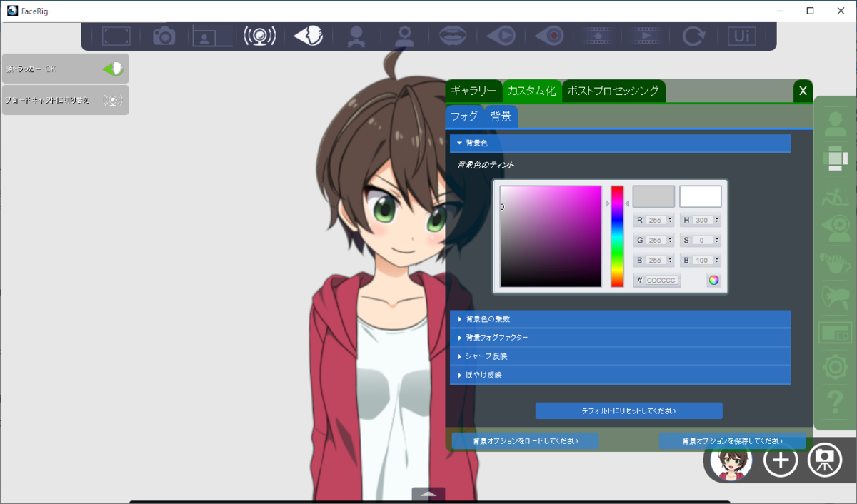Expand the 背景フォグファクター section
Image resolution: width=857 pixels, height=504 pixels.
tap(620, 338)
